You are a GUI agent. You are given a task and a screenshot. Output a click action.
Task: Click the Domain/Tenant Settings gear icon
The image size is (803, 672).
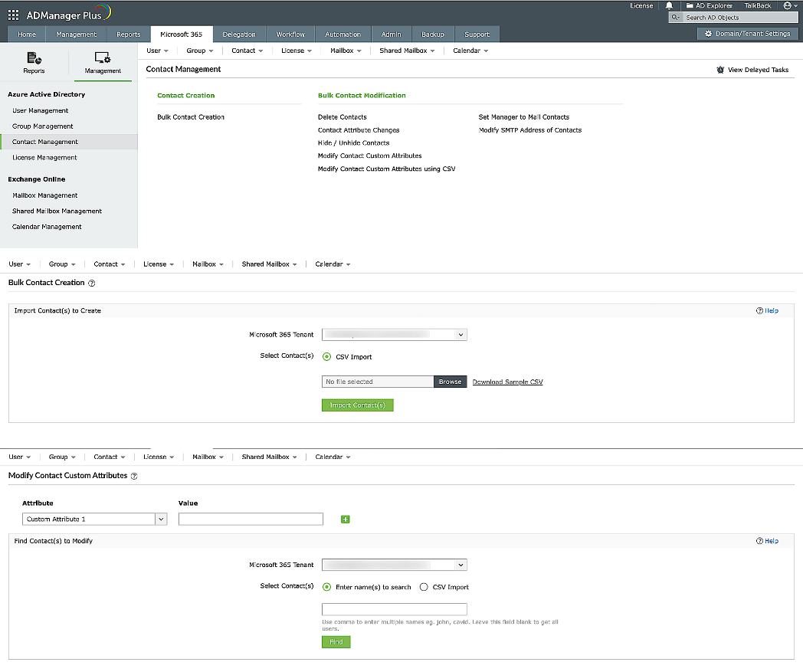(708, 34)
